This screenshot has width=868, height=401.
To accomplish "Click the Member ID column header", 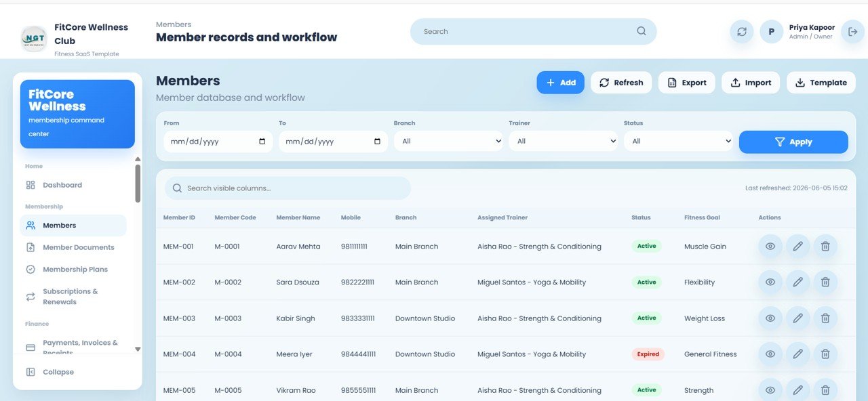I will point(179,217).
